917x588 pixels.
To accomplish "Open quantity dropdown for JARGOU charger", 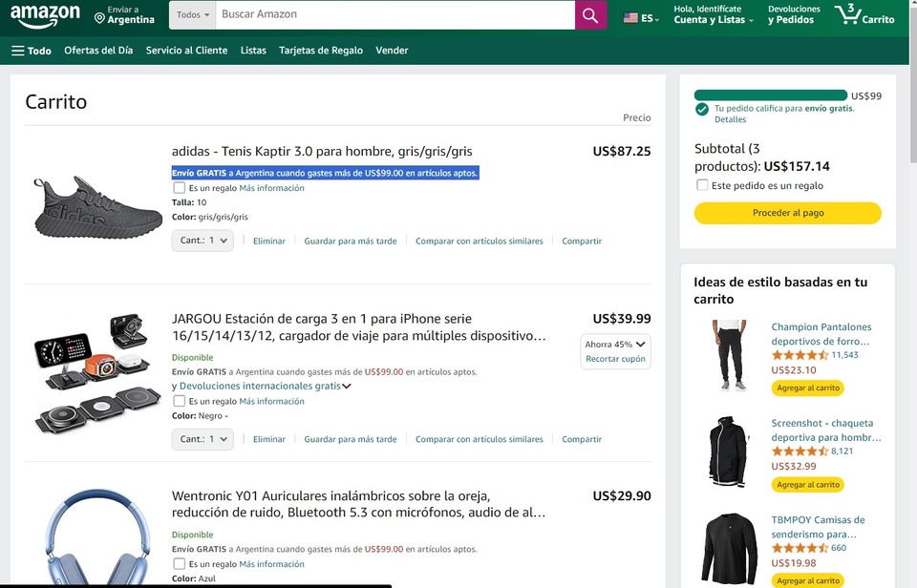I will point(203,439).
